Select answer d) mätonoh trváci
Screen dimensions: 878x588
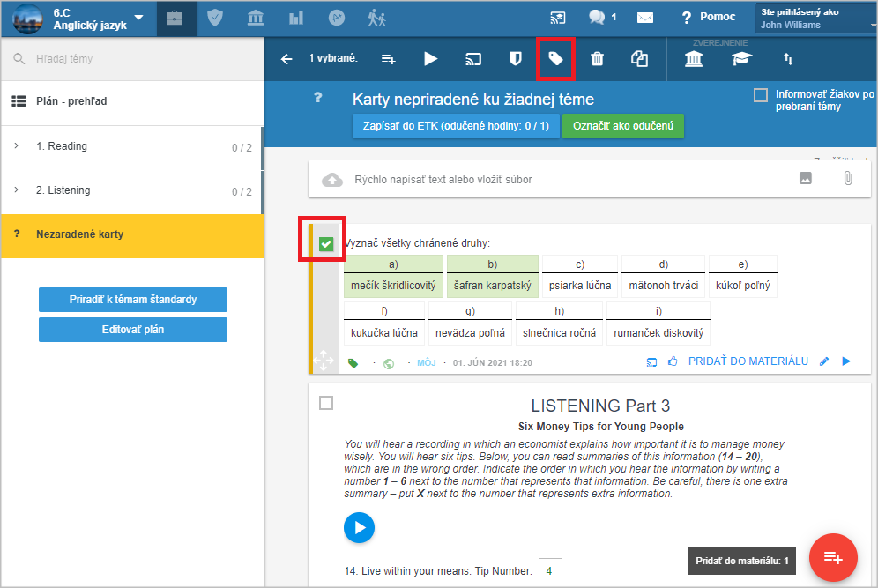tap(663, 276)
